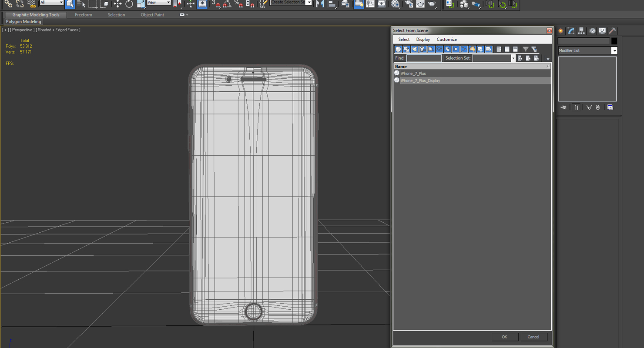Image resolution: width=644 pixels, height=348 pixels.
Task: Click the funnel filter icon in dialog
Action: [x=526, y=49]
